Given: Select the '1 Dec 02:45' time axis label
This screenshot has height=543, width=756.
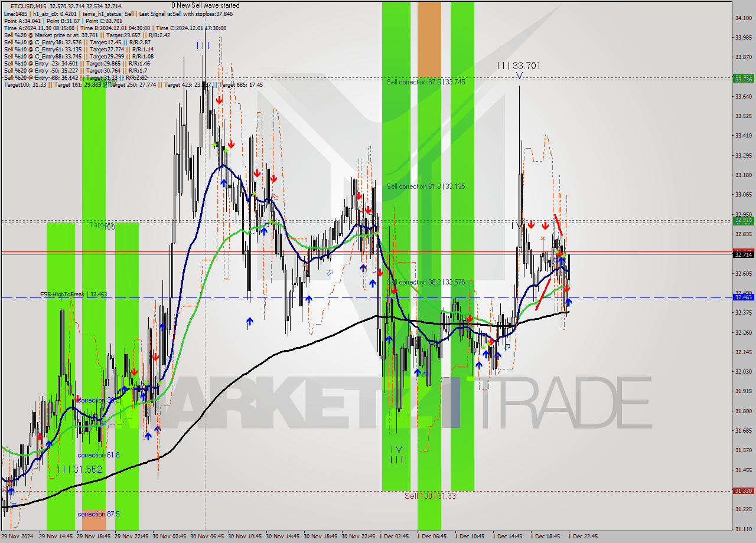Looking at the screenshot, I should click(394, 537).
